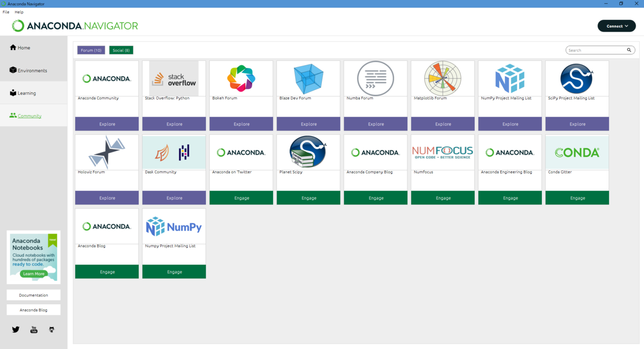This screenshot has height=349, width=644.
Task: Click Engage under Anaconda Company Blog
Action: pyautogui.click(x=376, y=198)
